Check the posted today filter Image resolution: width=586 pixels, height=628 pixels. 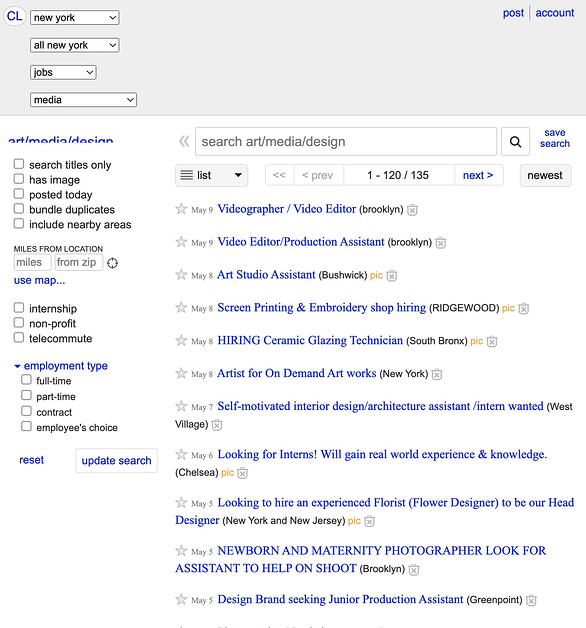point(19,194)
